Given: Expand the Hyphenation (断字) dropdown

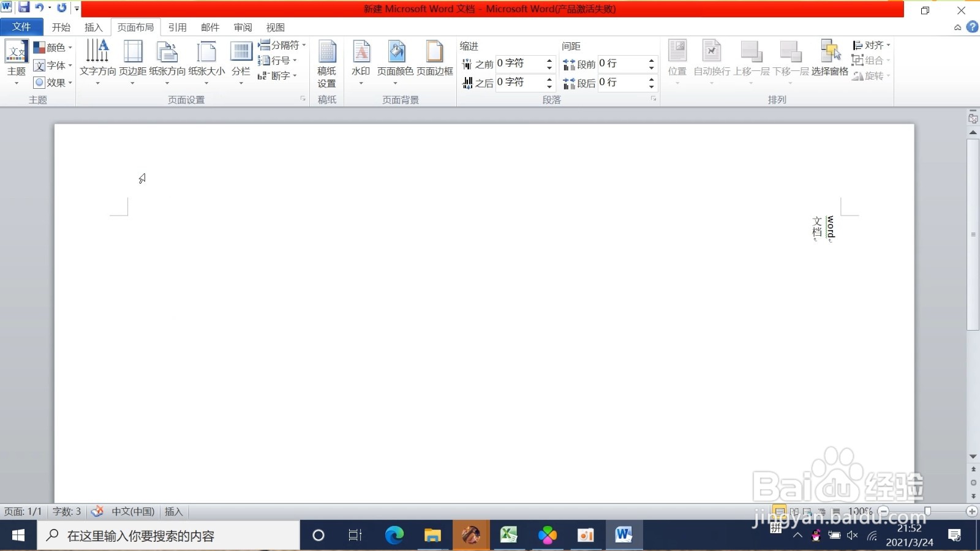Looking at the screenshot, I should (277, 75).
